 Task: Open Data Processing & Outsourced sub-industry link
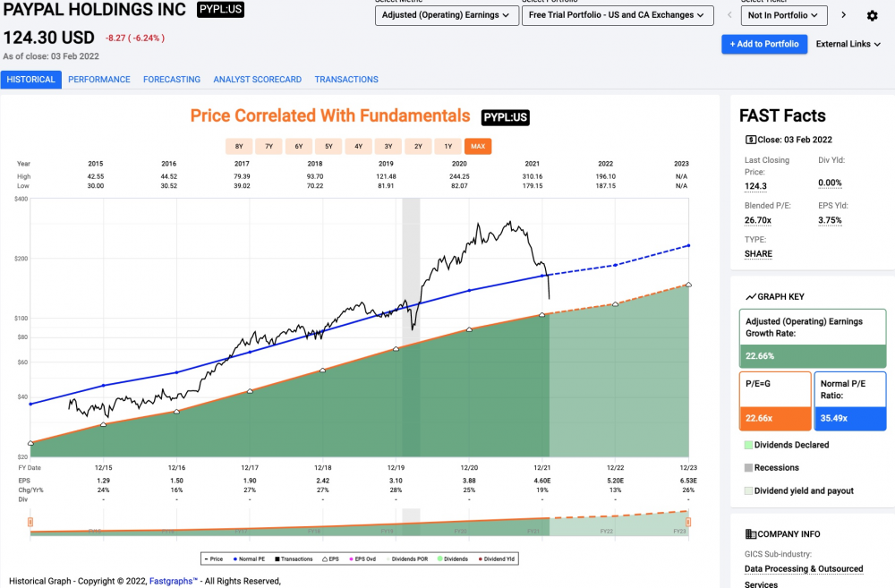804,569
